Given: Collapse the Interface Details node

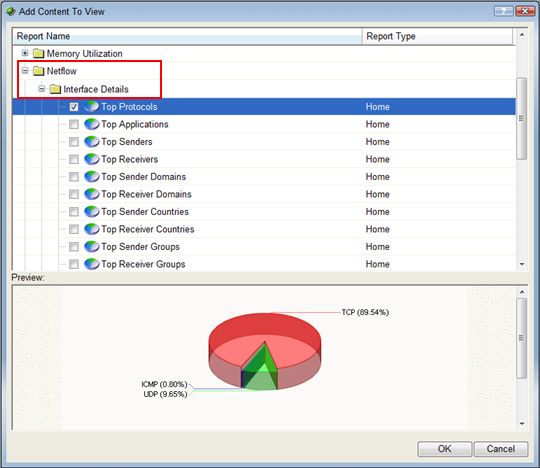Looking at the screenshot, I should tap(42, 89).
